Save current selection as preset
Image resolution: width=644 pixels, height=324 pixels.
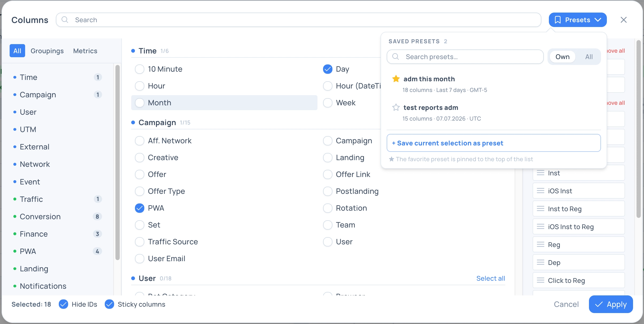click(494, 143)
